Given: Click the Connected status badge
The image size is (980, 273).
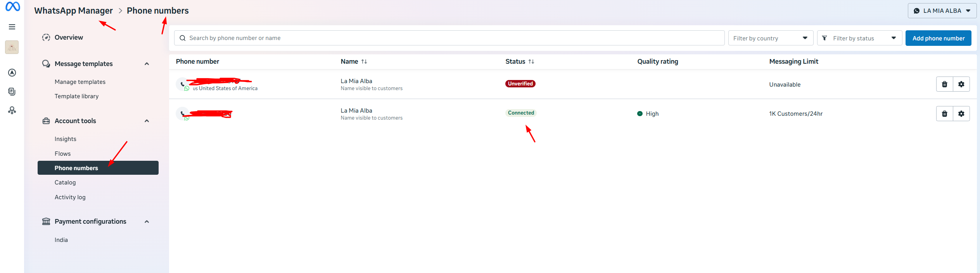Looking at the screenshot, I should pyautogui.click(x=521, y=113).
